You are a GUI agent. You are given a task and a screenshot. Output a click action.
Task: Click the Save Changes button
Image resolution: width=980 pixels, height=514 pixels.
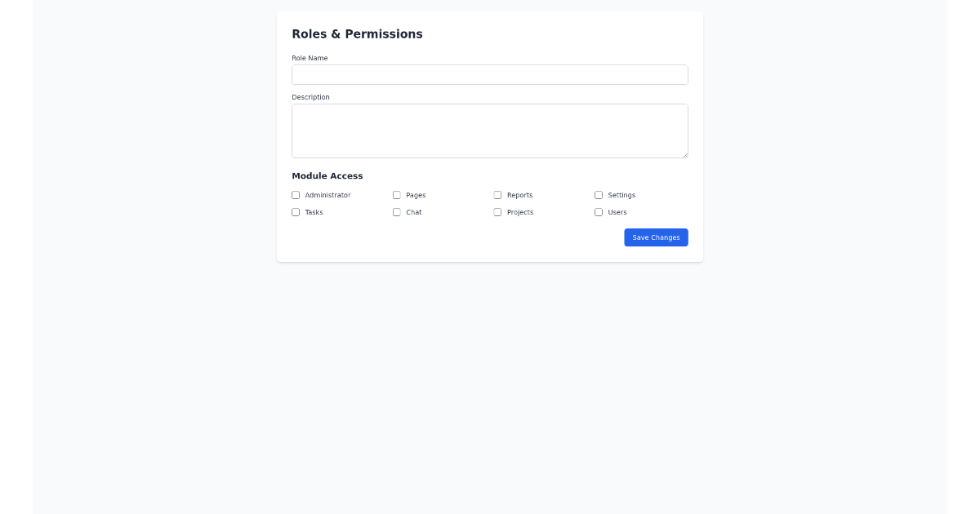(656, 237)
